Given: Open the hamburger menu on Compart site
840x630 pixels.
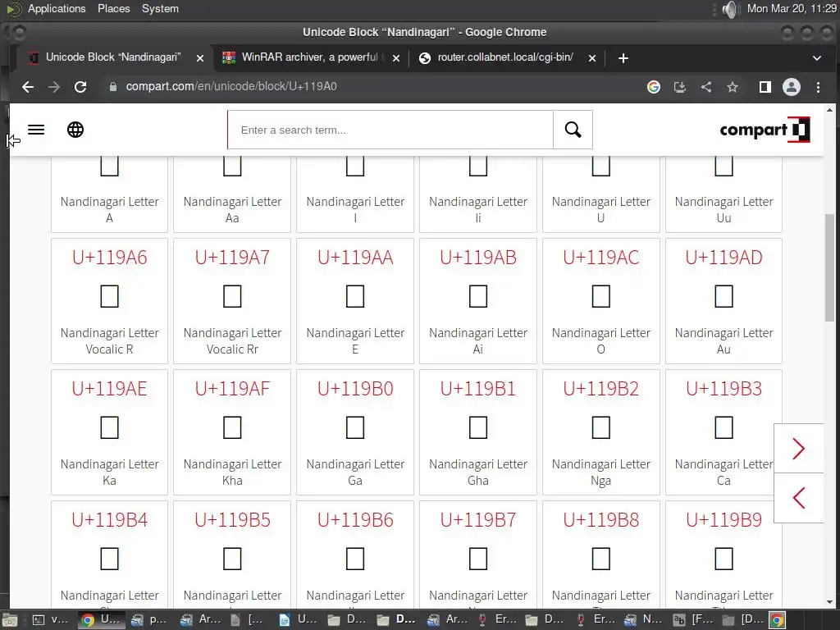Looking at the screenshot, I should tap(36, 130).
